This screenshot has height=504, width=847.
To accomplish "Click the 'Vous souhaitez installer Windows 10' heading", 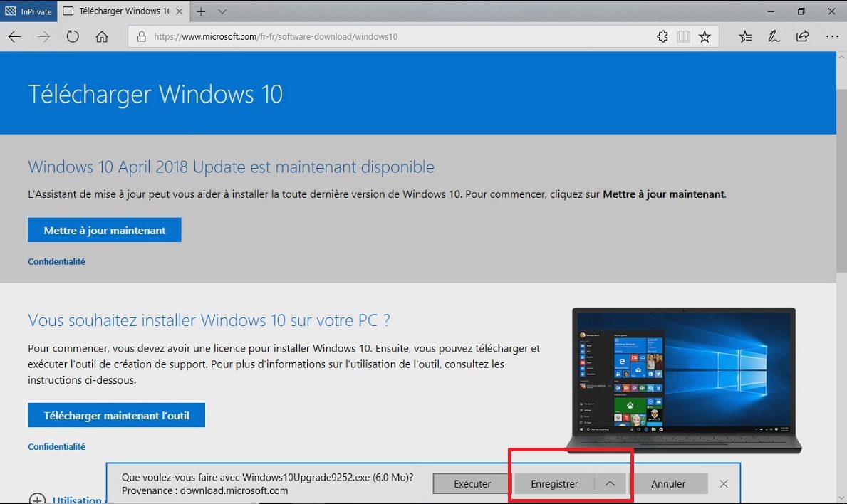I will [x=209, y=320].
